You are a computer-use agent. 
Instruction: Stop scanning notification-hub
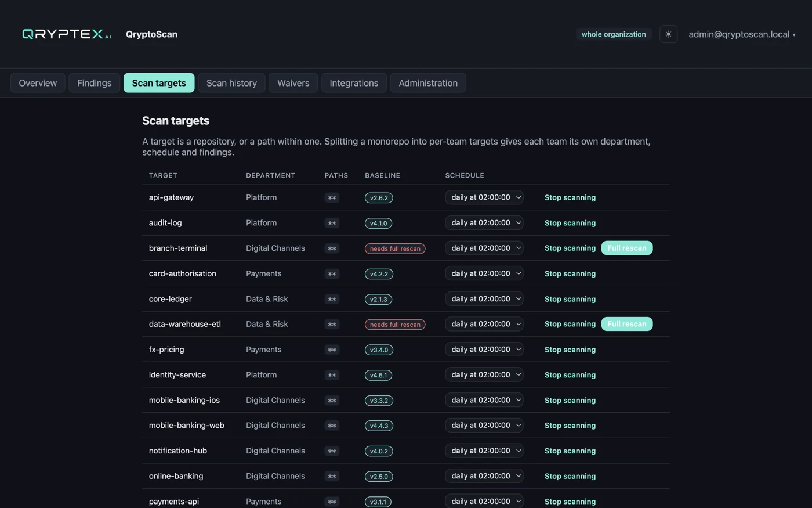570,451
